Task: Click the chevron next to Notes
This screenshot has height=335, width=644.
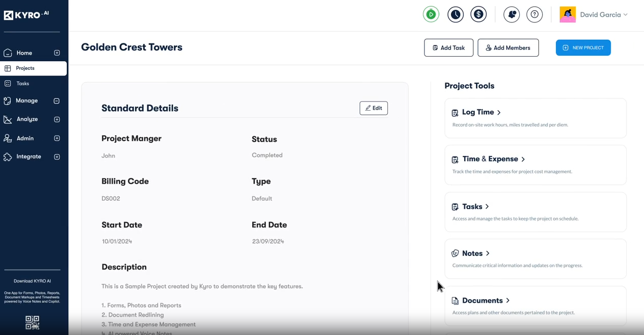Action: pos(488,253)
